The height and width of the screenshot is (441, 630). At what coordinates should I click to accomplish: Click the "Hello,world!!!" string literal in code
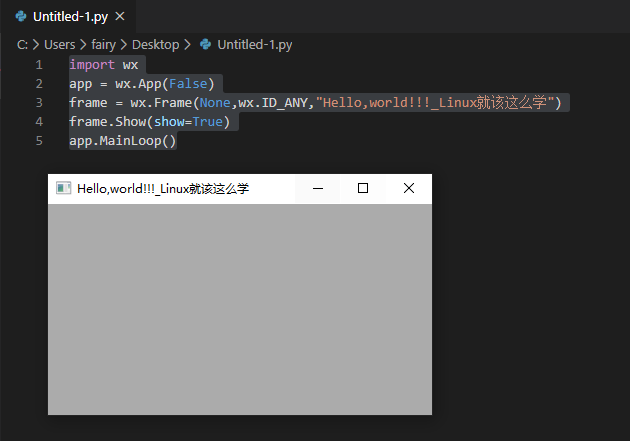point(435,103)
